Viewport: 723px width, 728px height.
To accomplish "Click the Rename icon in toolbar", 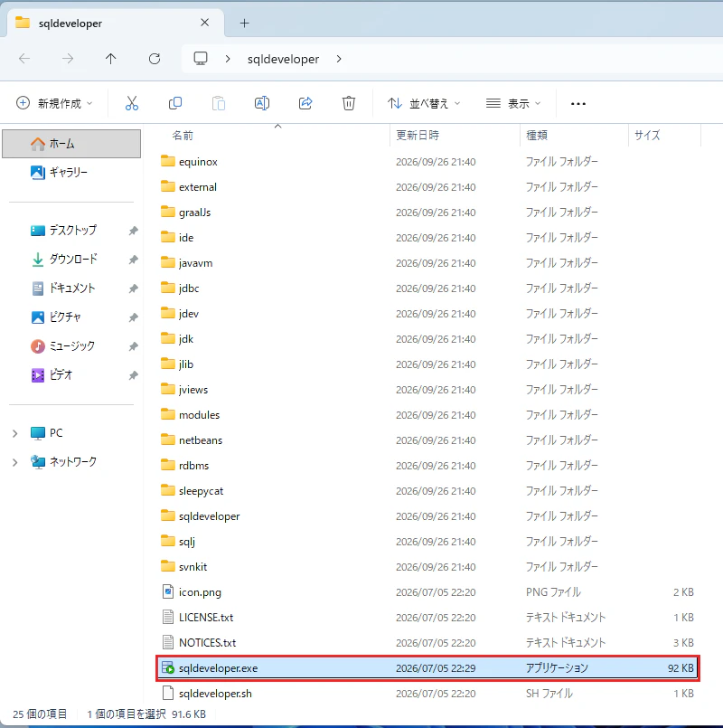I will (262, 103).
